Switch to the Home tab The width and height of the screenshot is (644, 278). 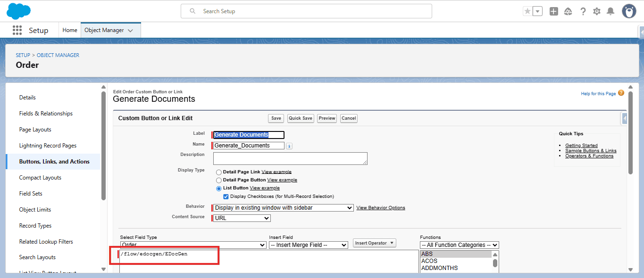click(x=70, y=30)
